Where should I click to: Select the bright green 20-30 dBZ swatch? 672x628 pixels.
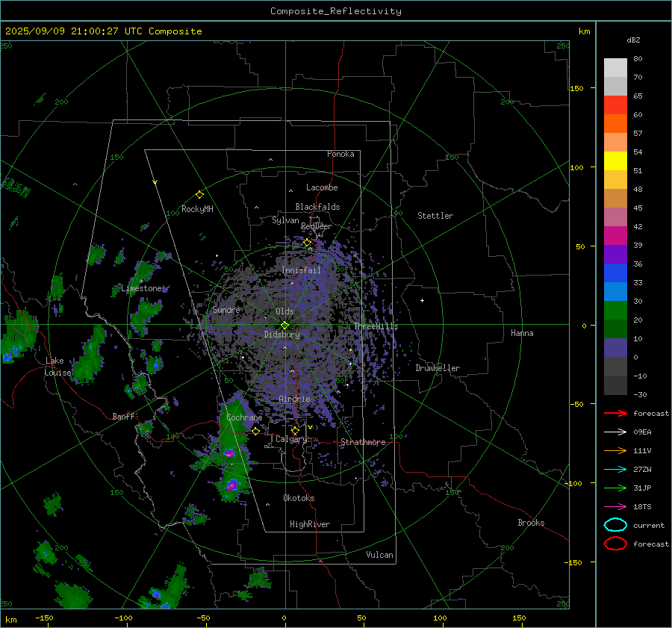[615, 311]
